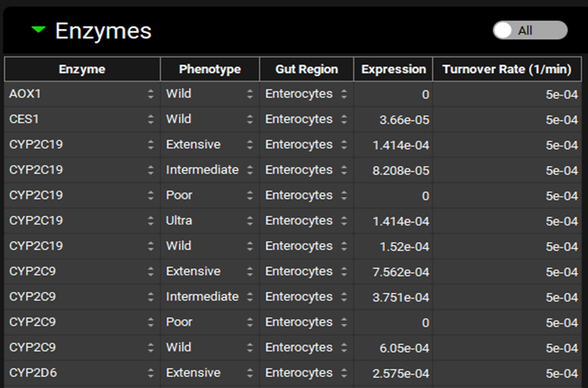Open Phenotype dropdown for CYP2C19 Extensive row
588x388 pixels.
(x=250, y=145)
